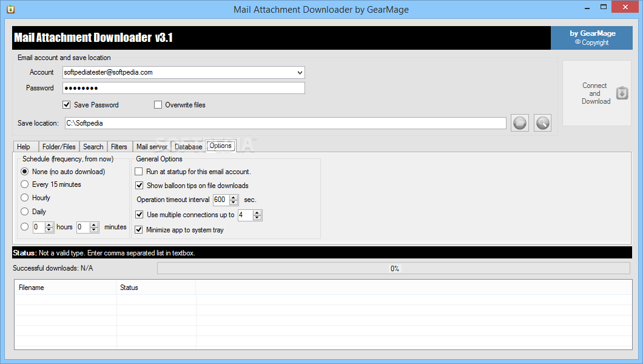Close the Mail Attachment Downloader window
The image size is (643, 364).
point(625,7)
